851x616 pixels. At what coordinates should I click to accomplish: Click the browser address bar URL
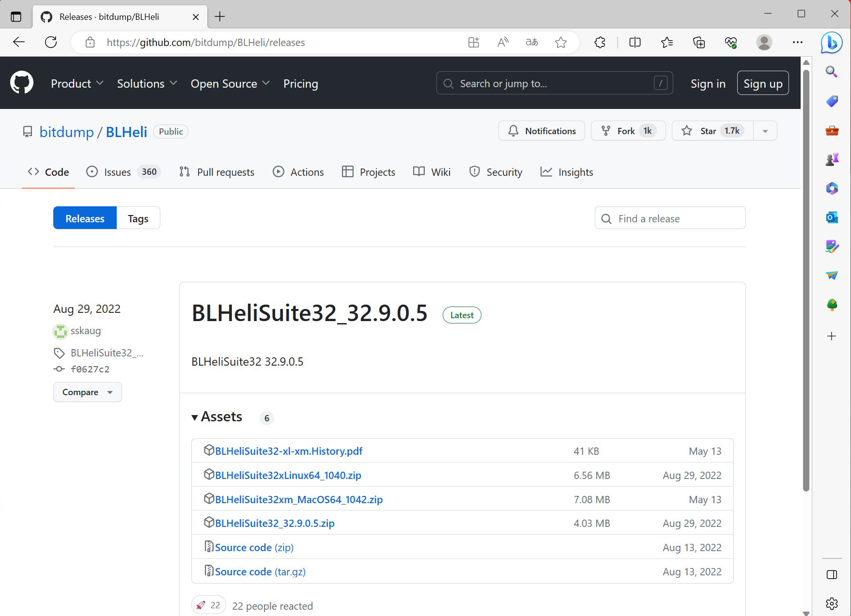pyautogui.click(x=206, y=42)
